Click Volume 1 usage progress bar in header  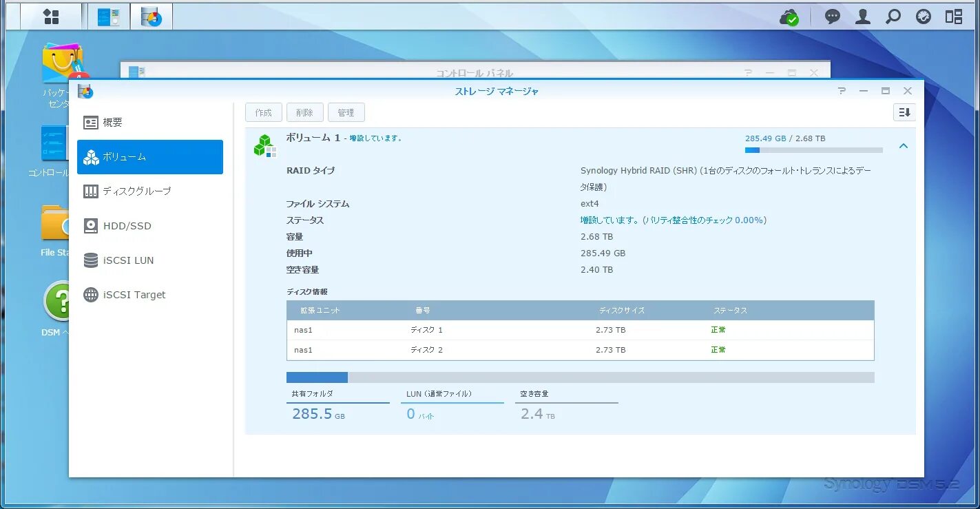(814, 150)
